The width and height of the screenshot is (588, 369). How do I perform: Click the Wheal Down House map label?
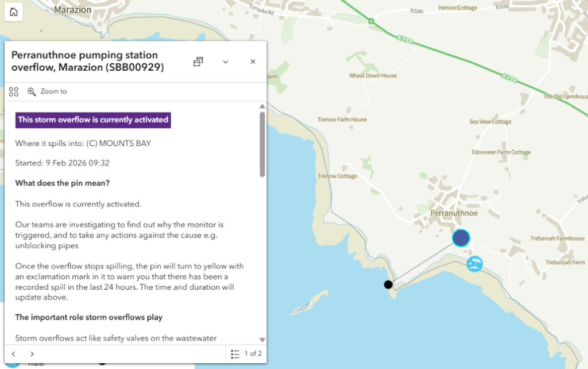click(373, 76)
